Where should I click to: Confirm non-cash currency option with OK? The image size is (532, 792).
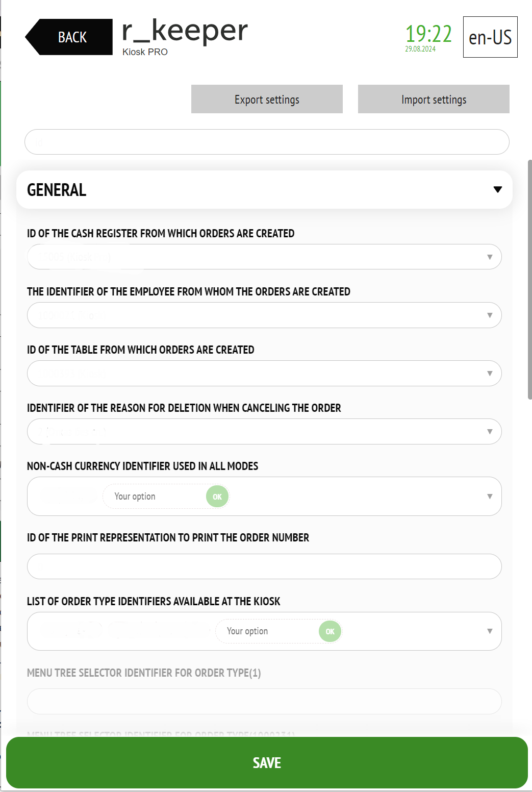pos(217,497)
